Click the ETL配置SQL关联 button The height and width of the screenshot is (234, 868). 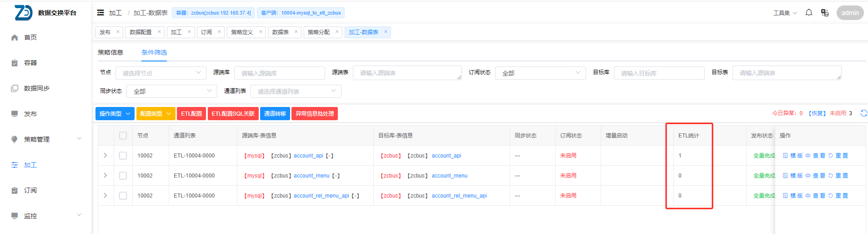coord(233,114)
